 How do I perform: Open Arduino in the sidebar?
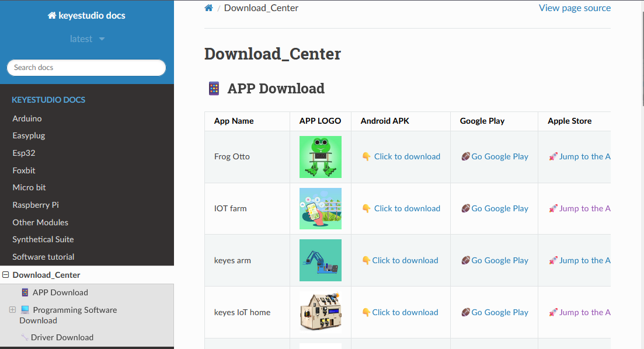pos(27,118)
